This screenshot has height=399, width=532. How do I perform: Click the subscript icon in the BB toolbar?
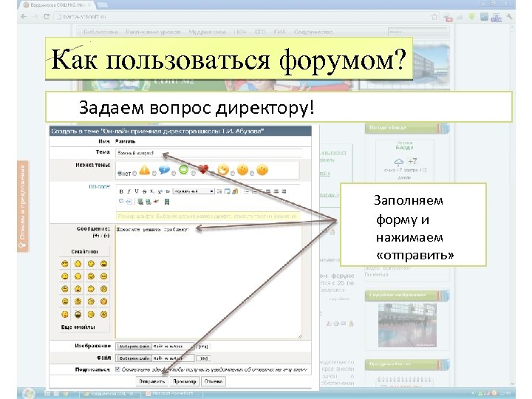(x=152, y=191)
